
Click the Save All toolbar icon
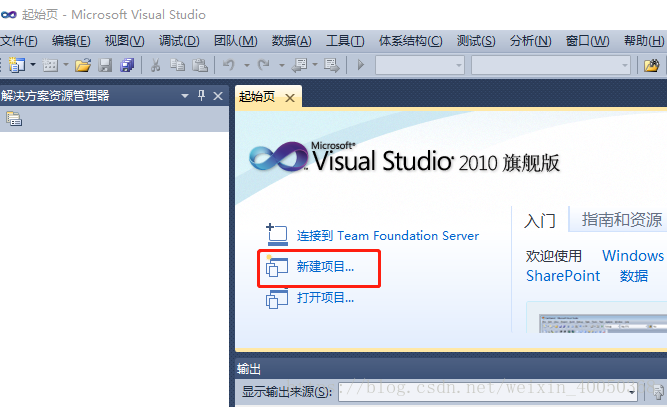[127, 65]
